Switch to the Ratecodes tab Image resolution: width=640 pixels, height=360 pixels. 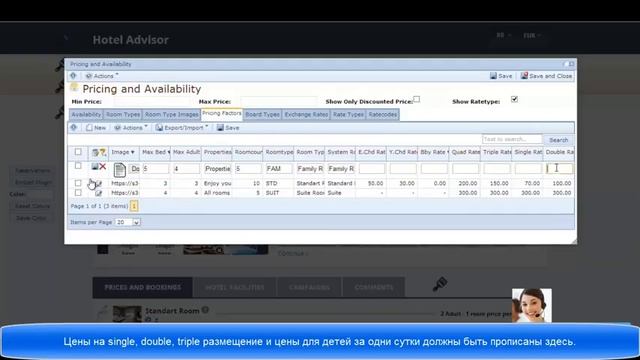[x=382, y=115]
